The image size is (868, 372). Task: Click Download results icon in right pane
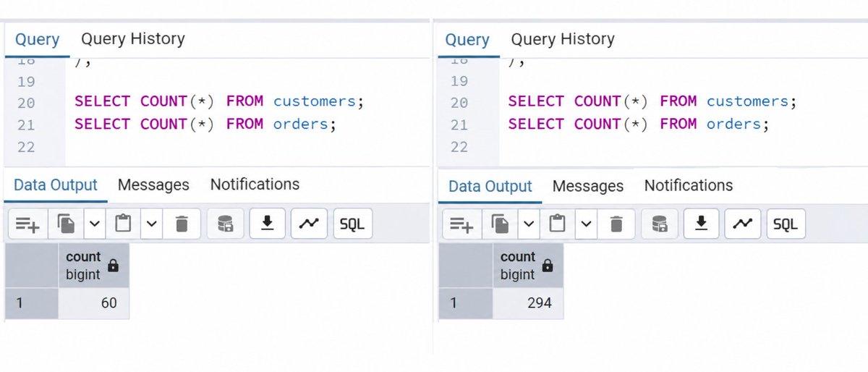[x=701, y=224]
